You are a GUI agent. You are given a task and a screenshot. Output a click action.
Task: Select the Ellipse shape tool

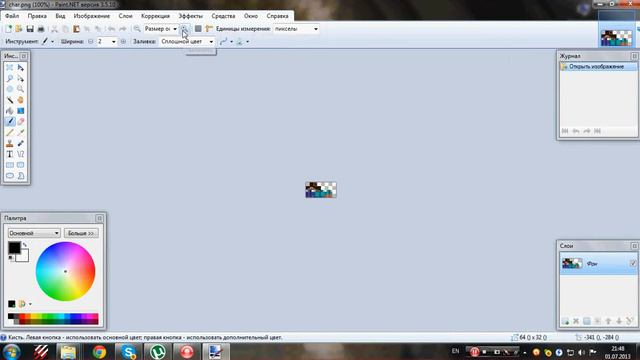(x=10, y=176)
